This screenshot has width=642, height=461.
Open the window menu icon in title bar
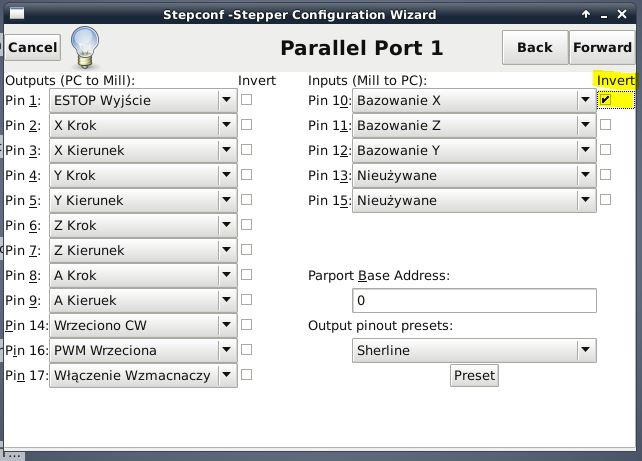(17, 14)
